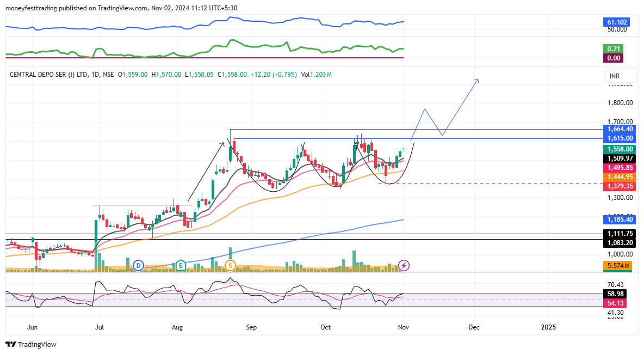Viewport: 644px width, 354px height.
Task: Click the Dec label on time axis
Action: click(474, 327)
